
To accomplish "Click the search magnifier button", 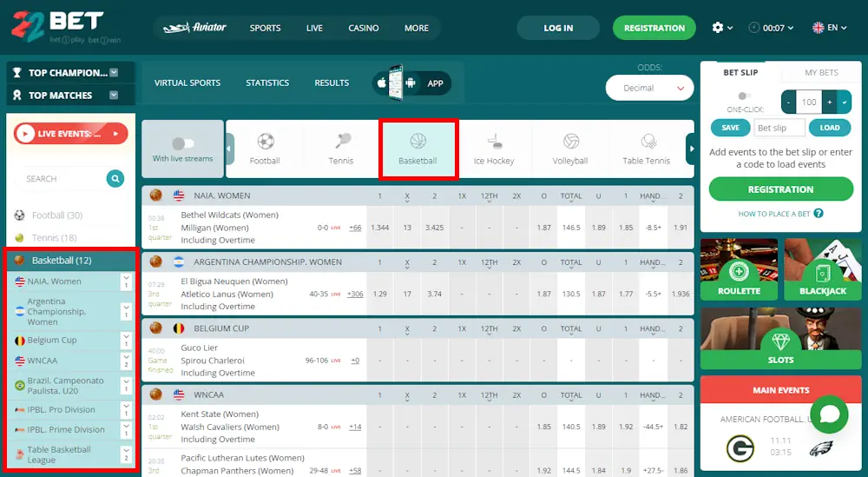I will pyautogui.click(x=115, y=178).
